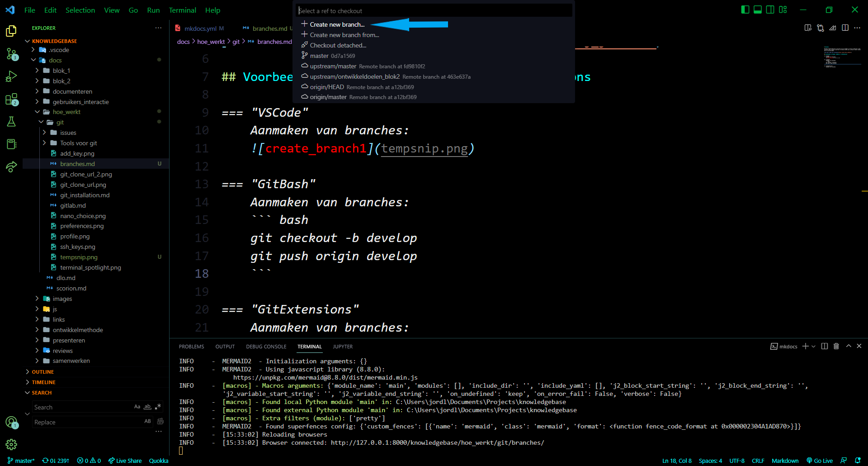Screen dimensions: 868x466
Task: Expand the TIMELINE section
Action: click(43, 382)
